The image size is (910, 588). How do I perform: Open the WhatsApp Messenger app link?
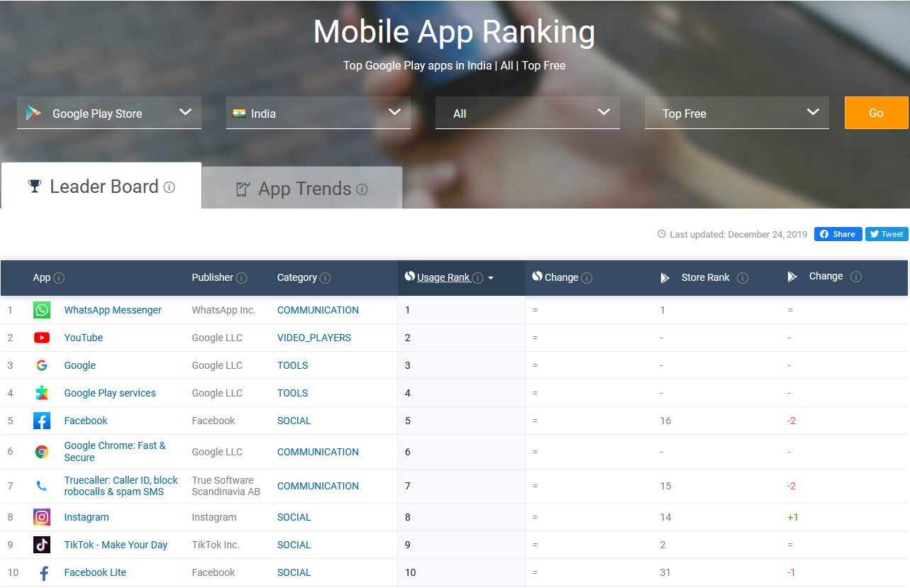[113, 310]
